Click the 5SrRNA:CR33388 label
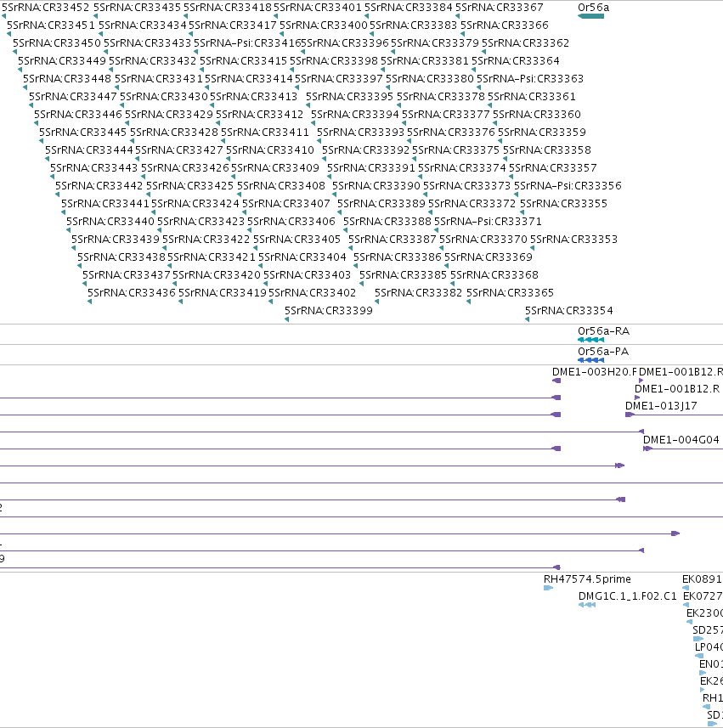This screenshot has width=723, height=728. click(x=387, y=222)
